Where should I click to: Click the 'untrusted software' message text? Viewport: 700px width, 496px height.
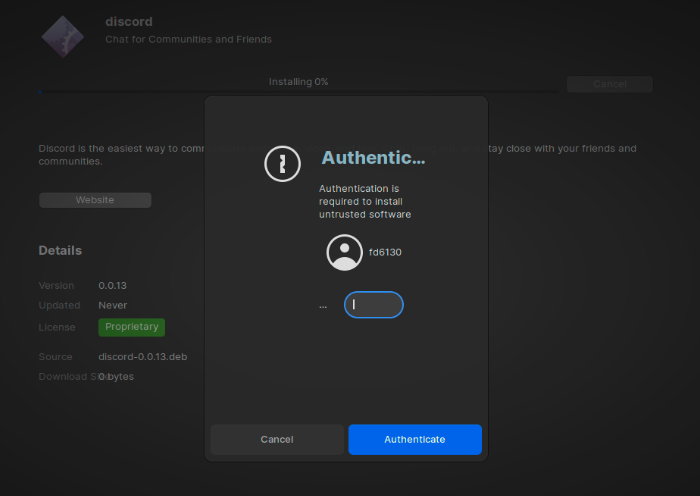click(365, 215)
